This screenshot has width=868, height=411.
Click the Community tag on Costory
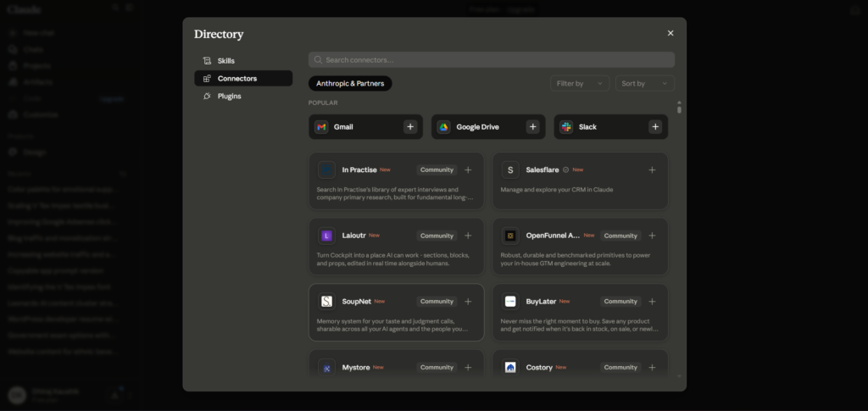620,367
